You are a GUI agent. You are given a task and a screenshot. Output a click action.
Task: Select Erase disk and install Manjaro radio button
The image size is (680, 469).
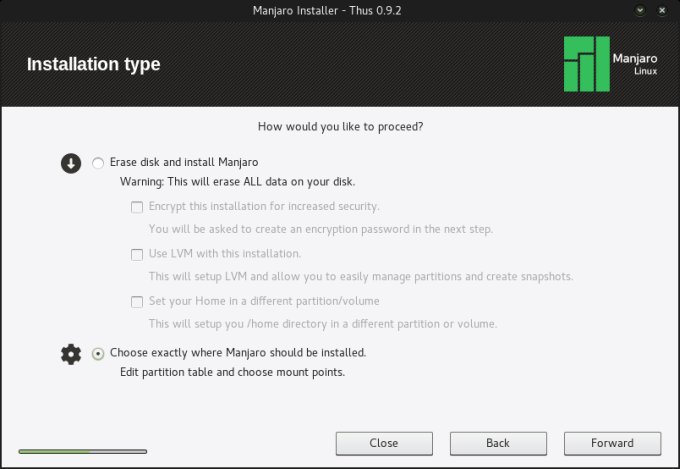pyautogui.click(x=98, y=163)
